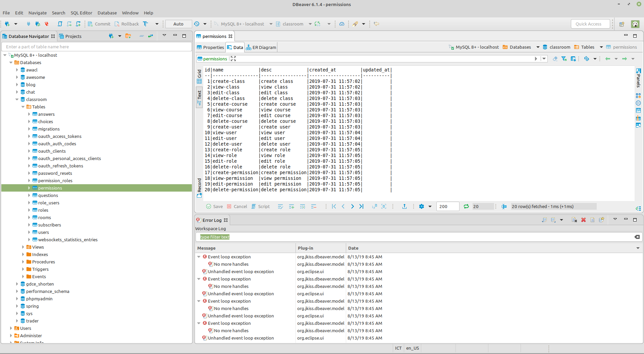Toggle the Panels side button

[x=638, y=78]
